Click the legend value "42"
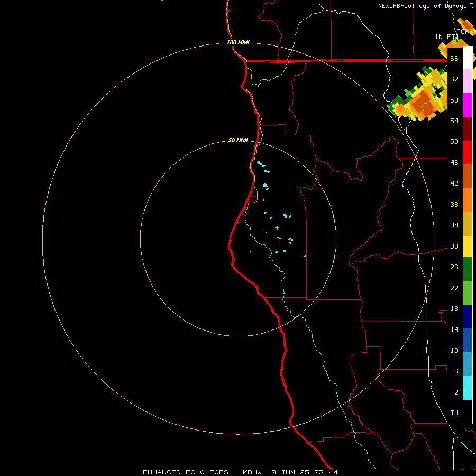This screenshot has width=476, height=476. tap(454, 184)
